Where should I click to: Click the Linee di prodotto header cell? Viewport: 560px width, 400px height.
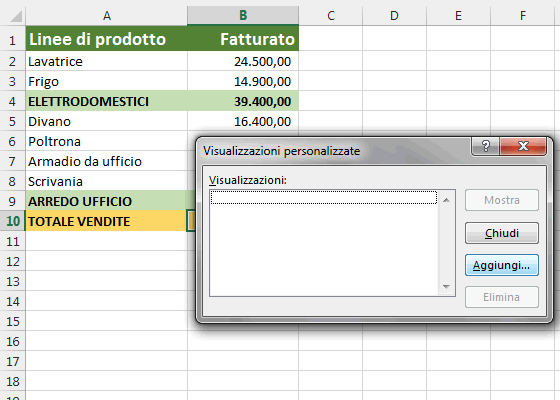tap(106, 39)
